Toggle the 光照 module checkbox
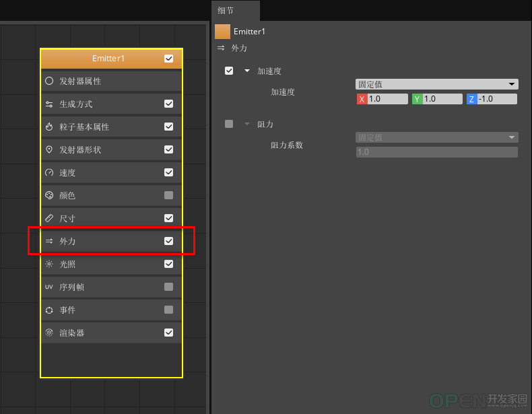 168,264
